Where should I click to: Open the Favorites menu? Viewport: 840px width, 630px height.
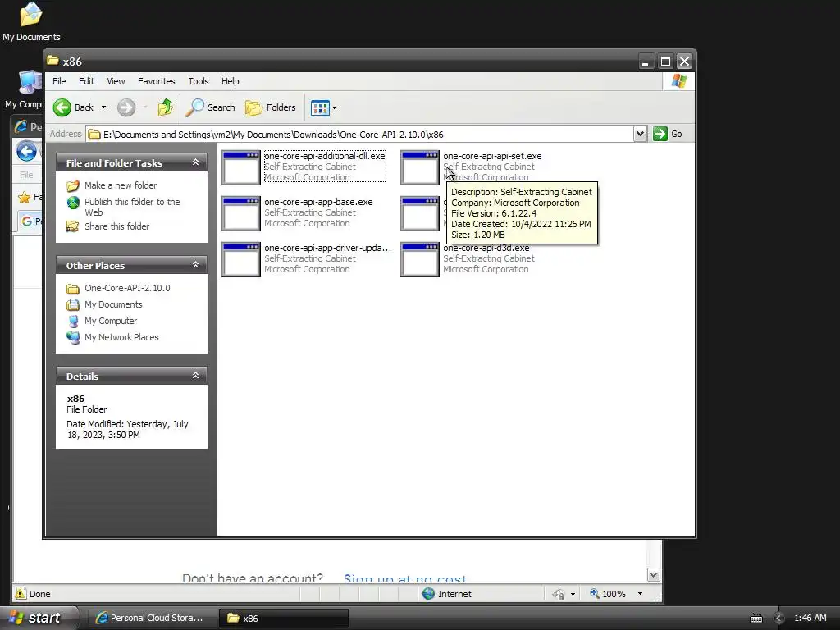click(x=157, y=81)
